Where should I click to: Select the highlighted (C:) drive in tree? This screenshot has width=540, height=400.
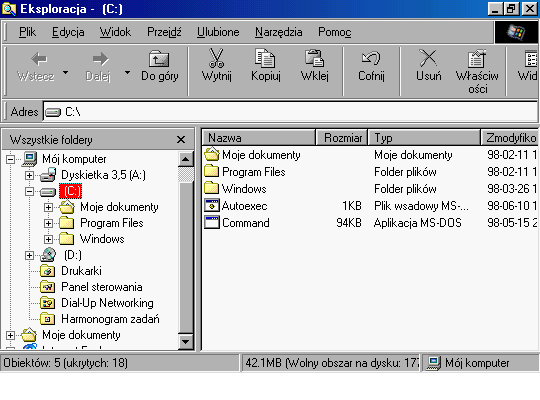(x=71, y=191)
